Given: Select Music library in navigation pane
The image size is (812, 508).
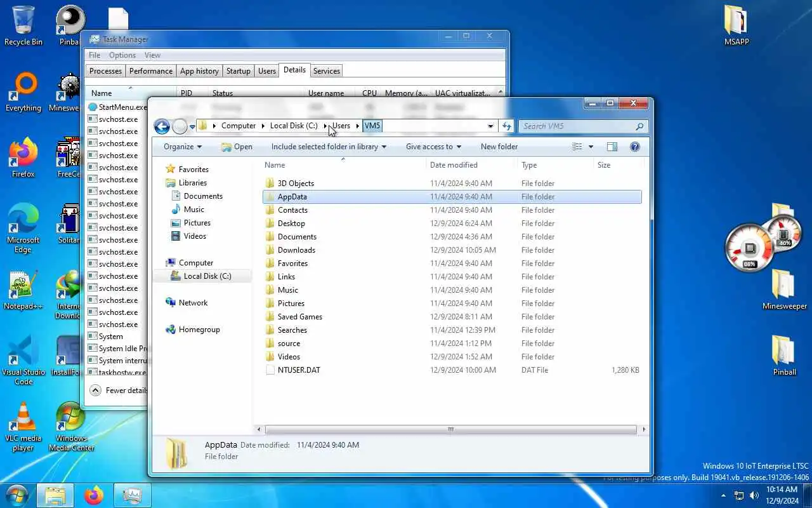Looking at the screenshot, I should pos(194,210).
